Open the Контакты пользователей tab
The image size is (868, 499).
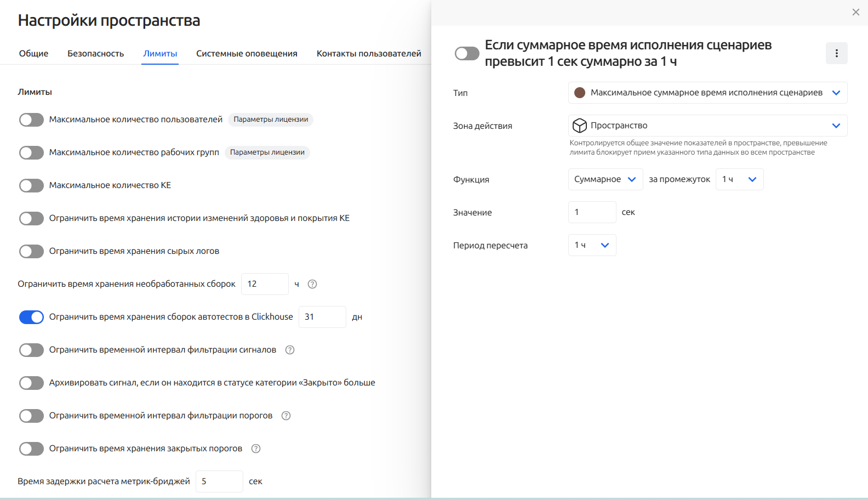click(369, 53)
